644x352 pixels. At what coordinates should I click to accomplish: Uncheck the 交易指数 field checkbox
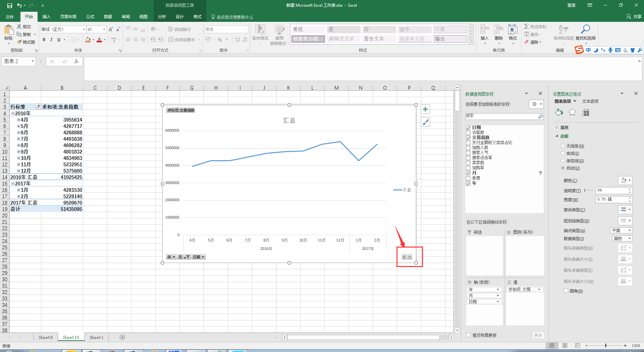(468, 138)
